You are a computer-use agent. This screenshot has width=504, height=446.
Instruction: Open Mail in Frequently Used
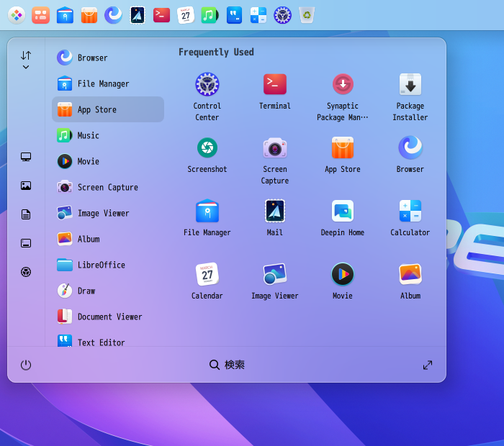pyautogui.click(x=275, y=211)
